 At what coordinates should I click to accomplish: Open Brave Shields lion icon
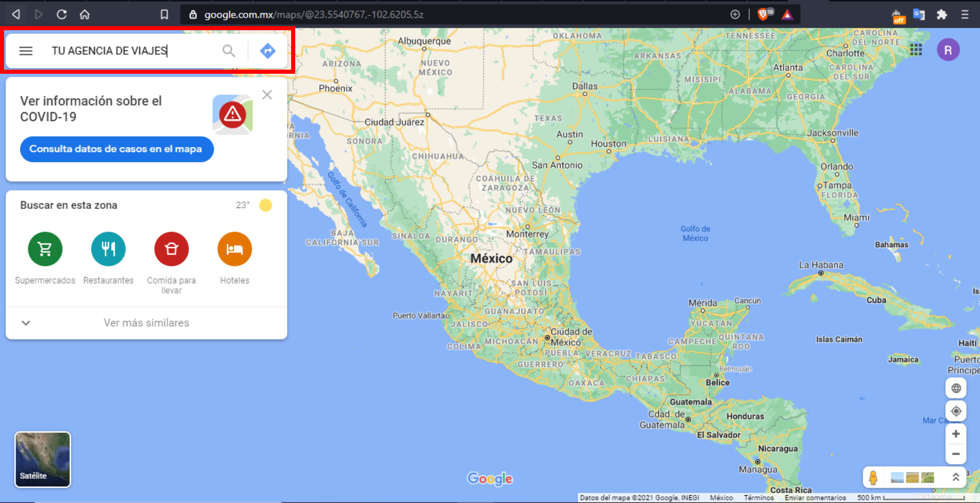pos(763,14)
